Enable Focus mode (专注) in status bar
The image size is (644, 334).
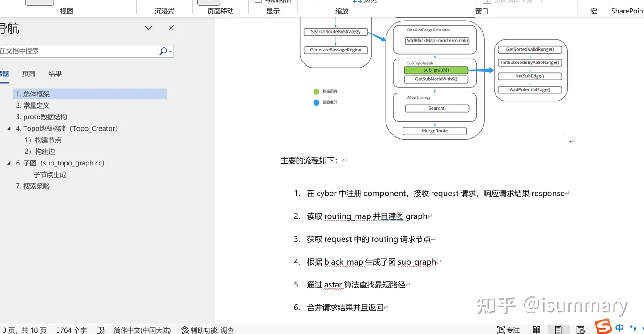(x=508, y=330)
